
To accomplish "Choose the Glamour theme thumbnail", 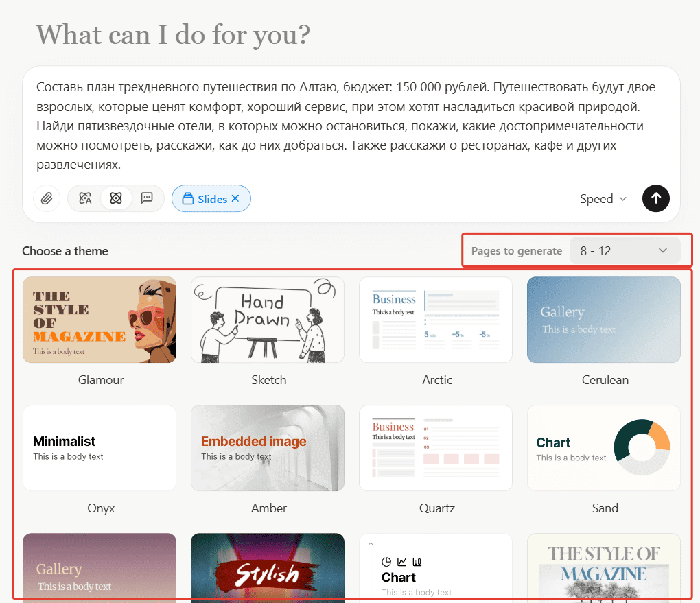I will tap(100, 320).
